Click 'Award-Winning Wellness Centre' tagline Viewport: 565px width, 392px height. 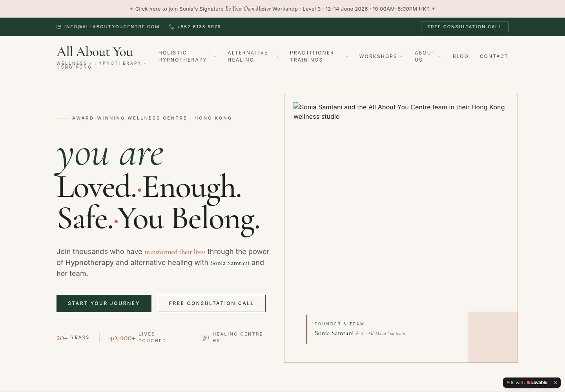152,118
